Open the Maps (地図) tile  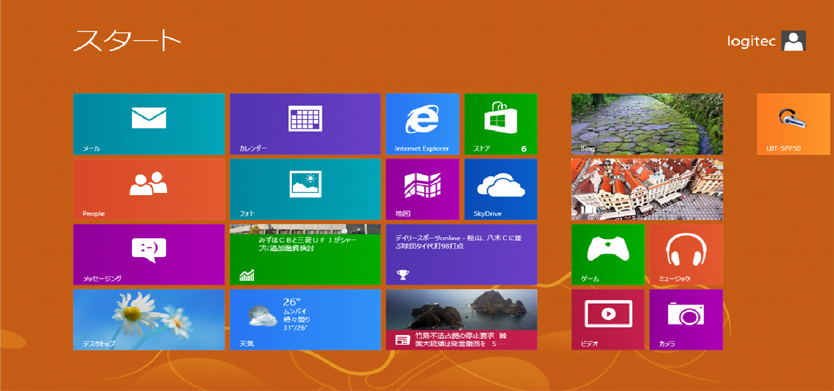pos(423,189)
